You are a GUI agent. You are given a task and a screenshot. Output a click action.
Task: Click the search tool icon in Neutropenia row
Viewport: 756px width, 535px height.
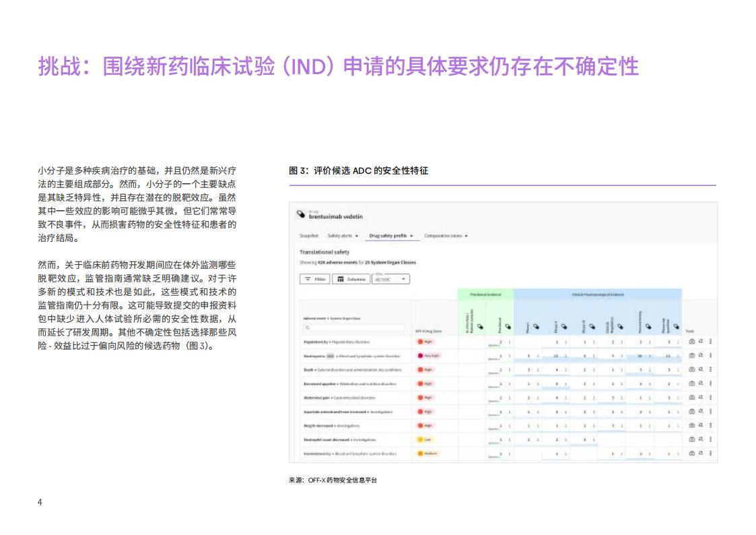coord(701,356)
